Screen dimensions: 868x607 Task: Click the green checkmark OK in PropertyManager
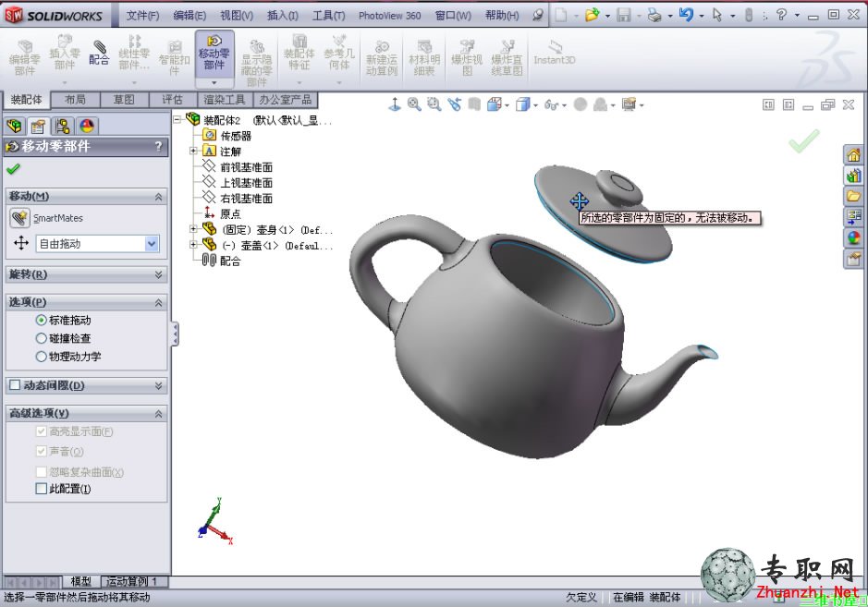pos(13,169)
